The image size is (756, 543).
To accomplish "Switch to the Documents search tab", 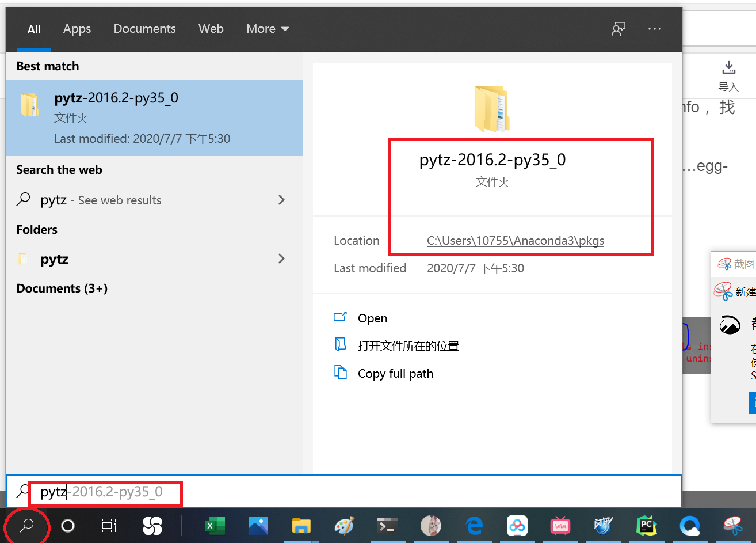I will [x=144, y=28].
